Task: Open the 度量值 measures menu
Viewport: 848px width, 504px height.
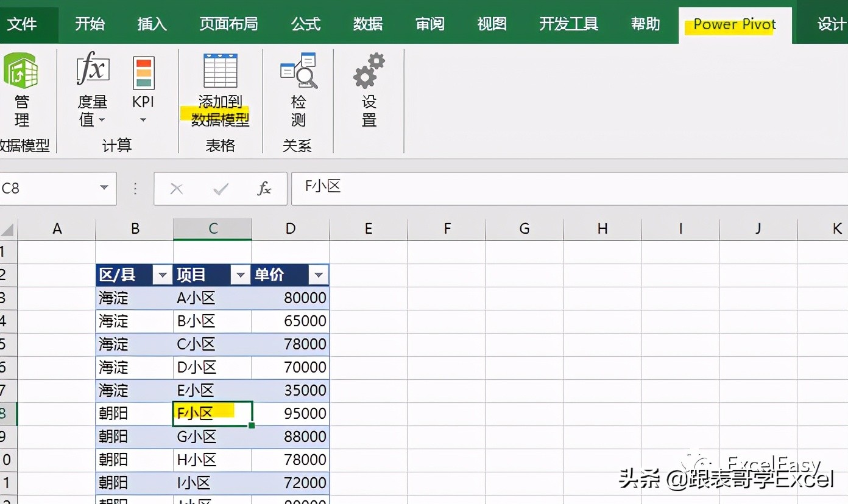Action: [x=93, y=90]
